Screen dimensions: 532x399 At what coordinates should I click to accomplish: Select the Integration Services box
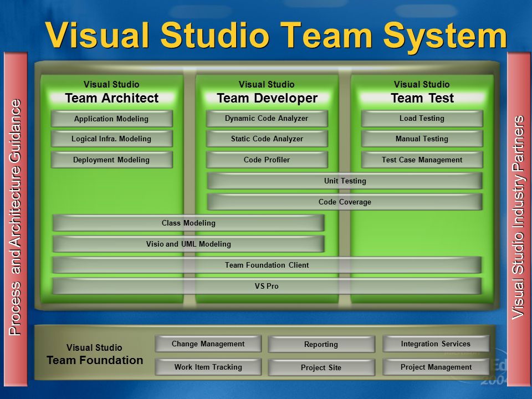436,344
